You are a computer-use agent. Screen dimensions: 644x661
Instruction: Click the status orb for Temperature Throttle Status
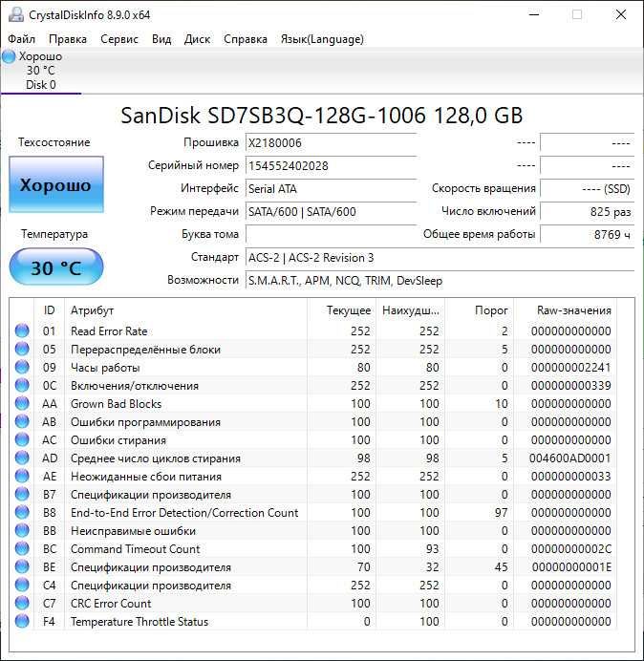(x=22, y=621)
